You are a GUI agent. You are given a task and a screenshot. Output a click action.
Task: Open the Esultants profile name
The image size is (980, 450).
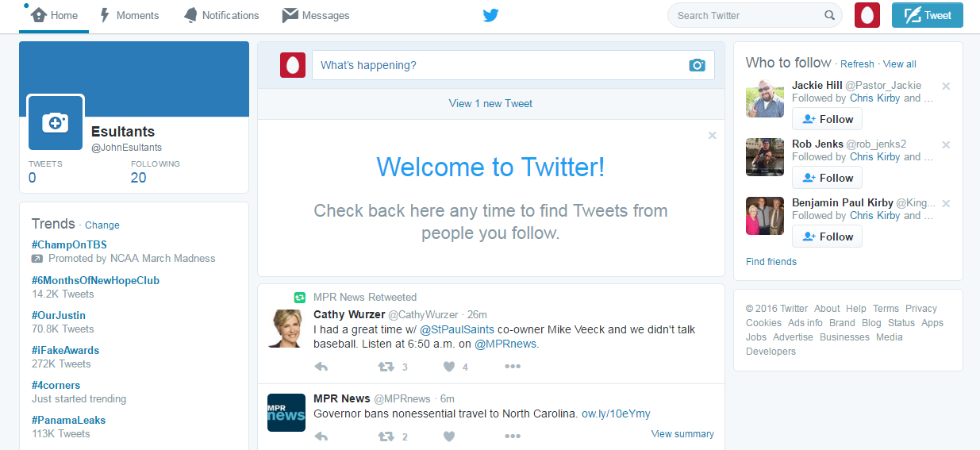[123, 132]
